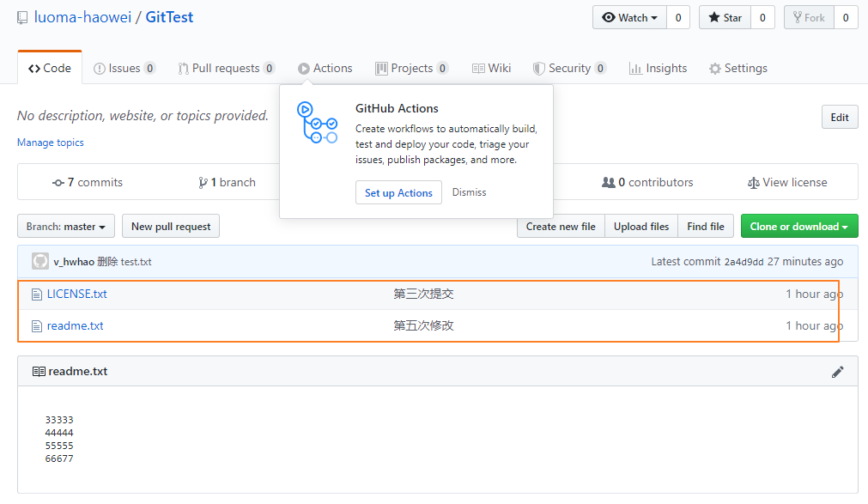Click the '1 hour ago' time for LICENSE.txt
868x504 pixels.
(814, 295)
